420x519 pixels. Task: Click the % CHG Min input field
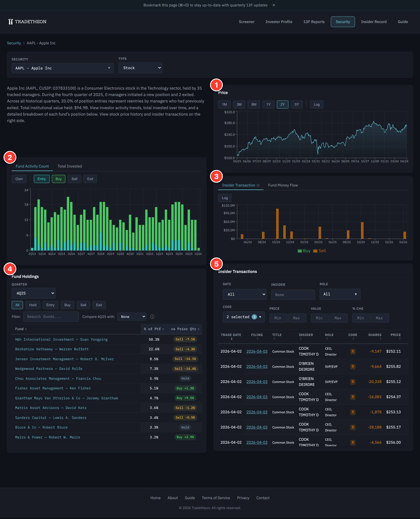[361, 318]
